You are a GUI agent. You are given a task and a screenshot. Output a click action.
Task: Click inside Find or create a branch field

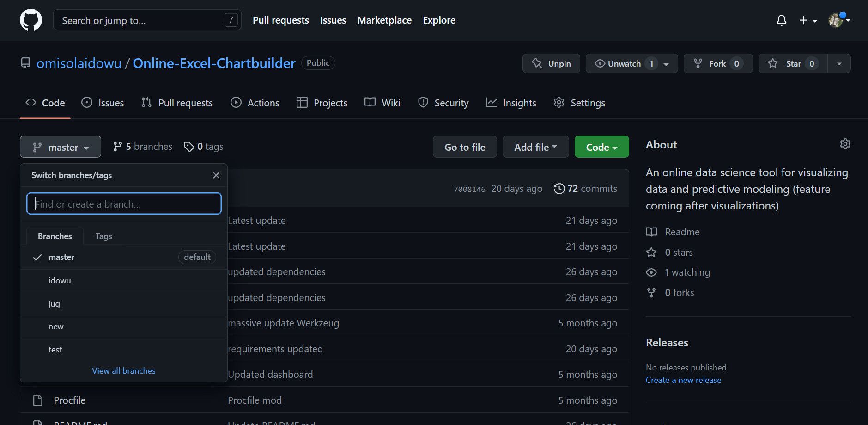tap(123, 203)
